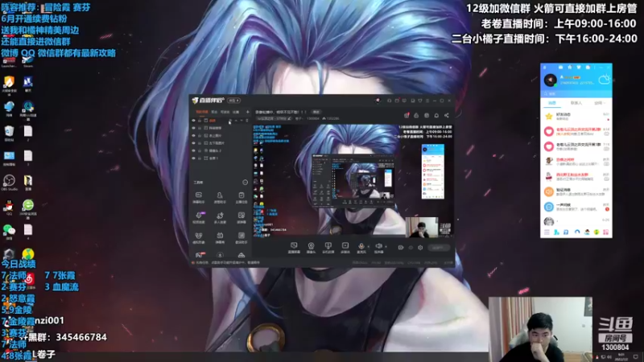Open the orientation pill beside the app logo
644x362 pixels.
(233, 101)
